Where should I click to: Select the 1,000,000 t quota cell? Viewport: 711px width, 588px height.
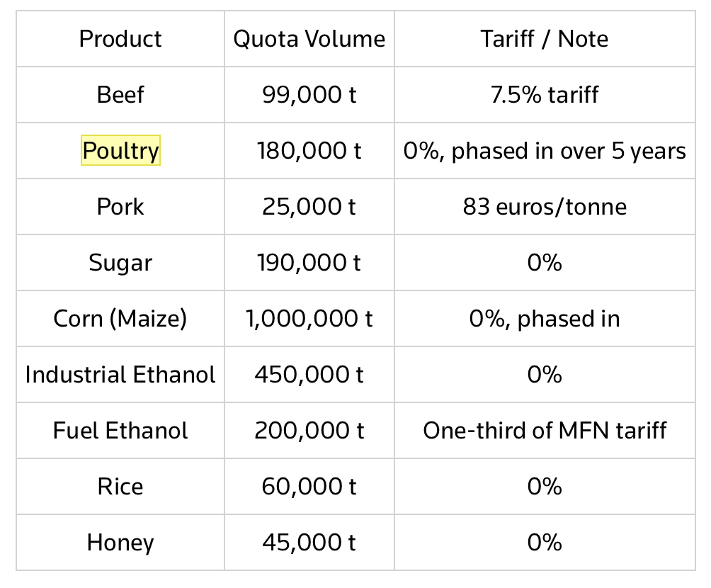point(309,319)
